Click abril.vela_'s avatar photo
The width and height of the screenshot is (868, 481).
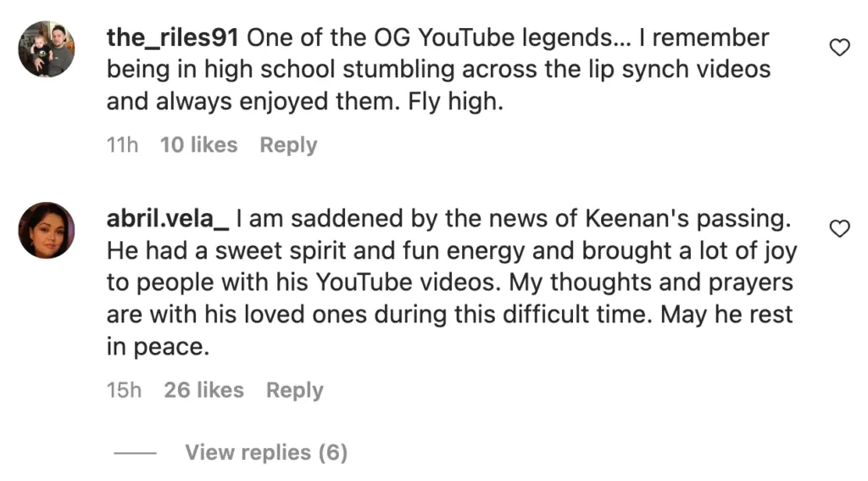click(x=47, y=230)
